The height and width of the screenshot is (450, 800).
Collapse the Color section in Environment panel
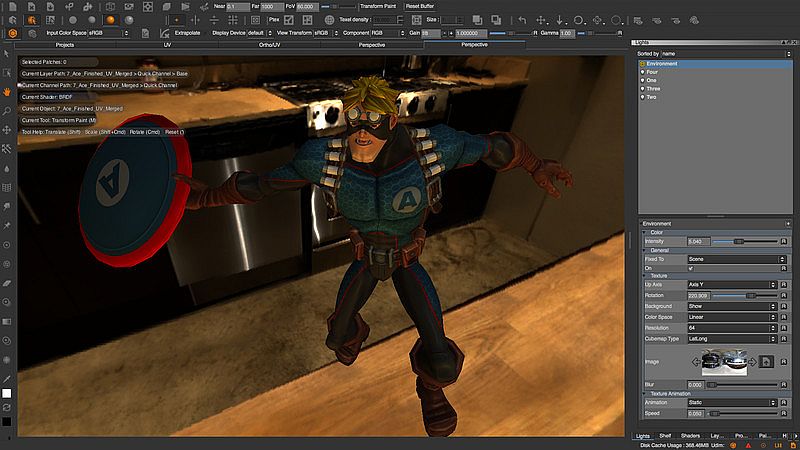tap(644, 232)
